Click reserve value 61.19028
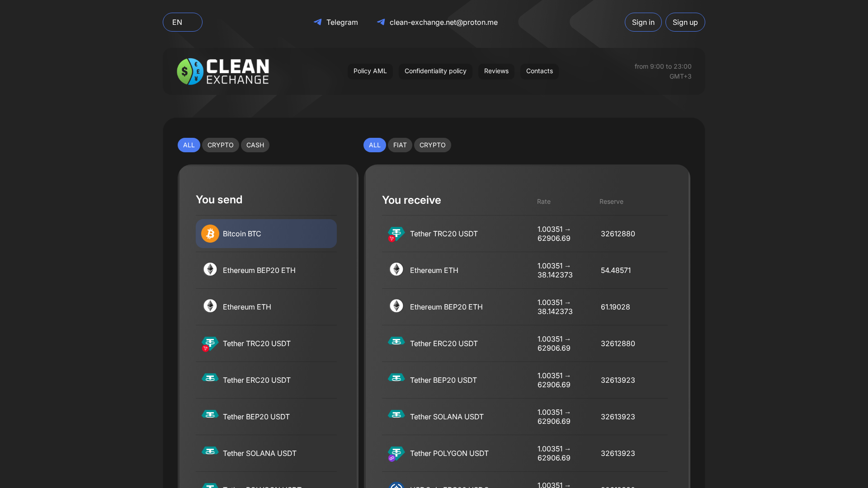The width and height of the screenshot is (868, 488). point(615,307)
